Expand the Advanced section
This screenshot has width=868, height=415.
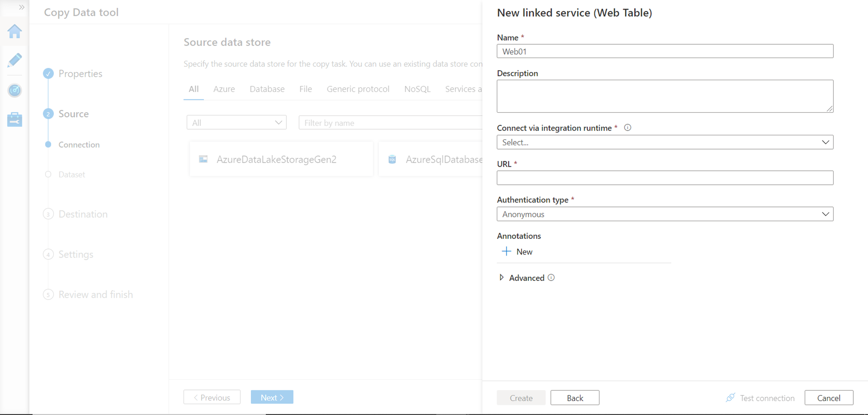click(502, 278)
